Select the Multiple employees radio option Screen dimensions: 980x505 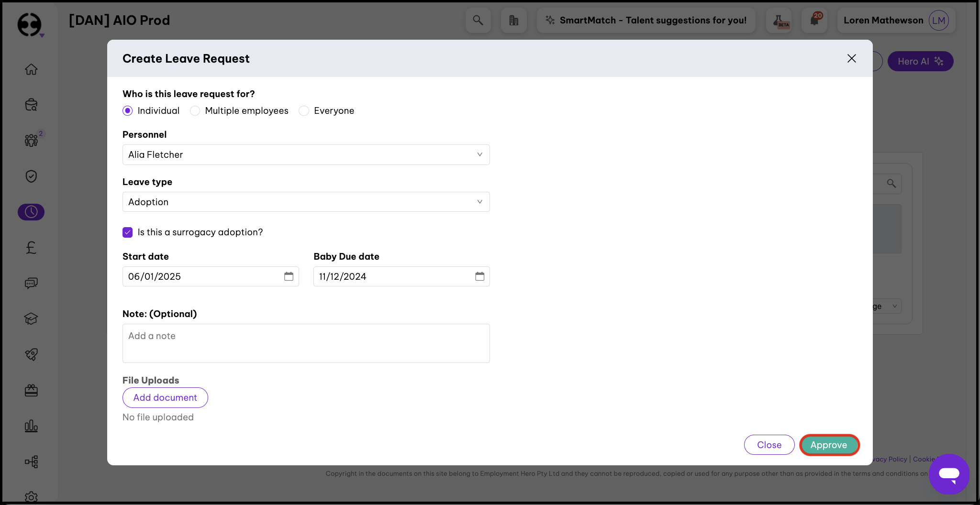click(195, 111)
